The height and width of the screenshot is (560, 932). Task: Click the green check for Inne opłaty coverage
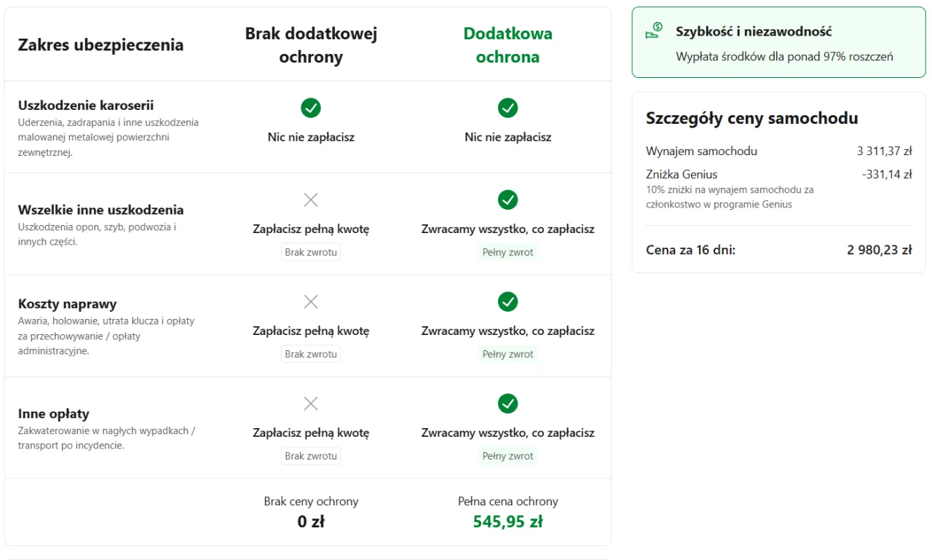point(508,403)
